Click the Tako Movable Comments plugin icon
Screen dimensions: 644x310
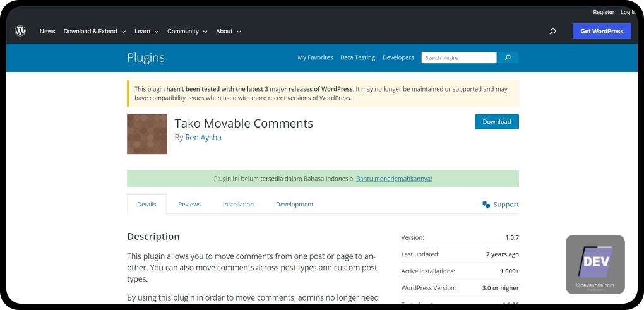pos(147,134)
